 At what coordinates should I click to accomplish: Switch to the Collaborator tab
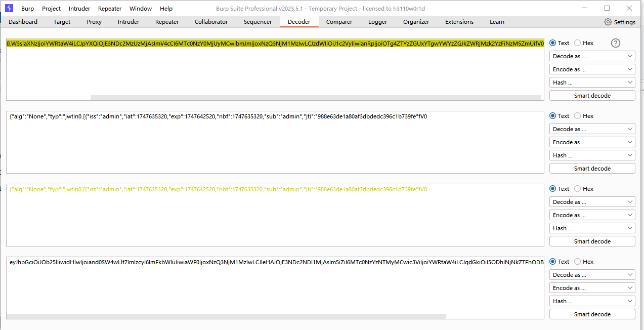tap(211, 22)
